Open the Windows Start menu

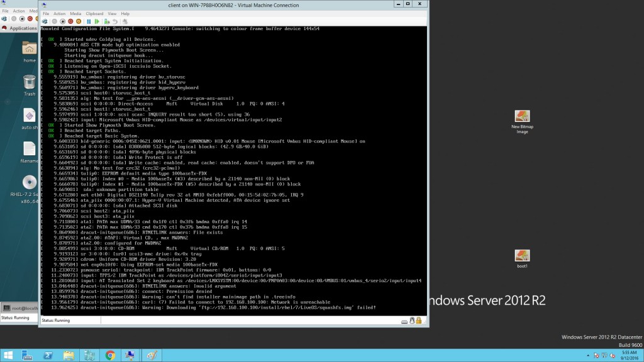(8, 355)
